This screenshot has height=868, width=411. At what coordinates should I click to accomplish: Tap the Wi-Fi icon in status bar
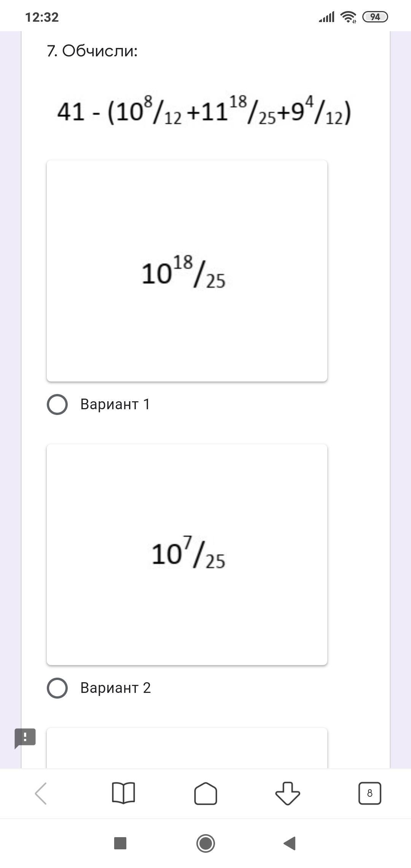coord(348,17)
